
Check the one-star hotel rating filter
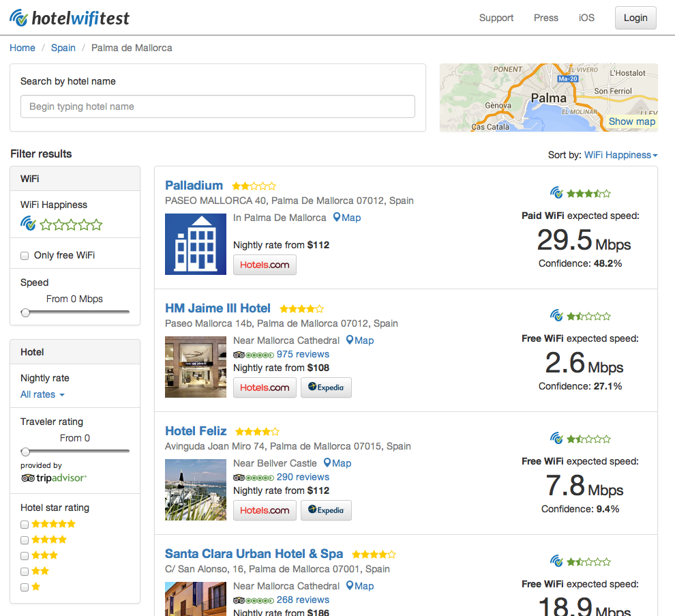coord(25,587)
